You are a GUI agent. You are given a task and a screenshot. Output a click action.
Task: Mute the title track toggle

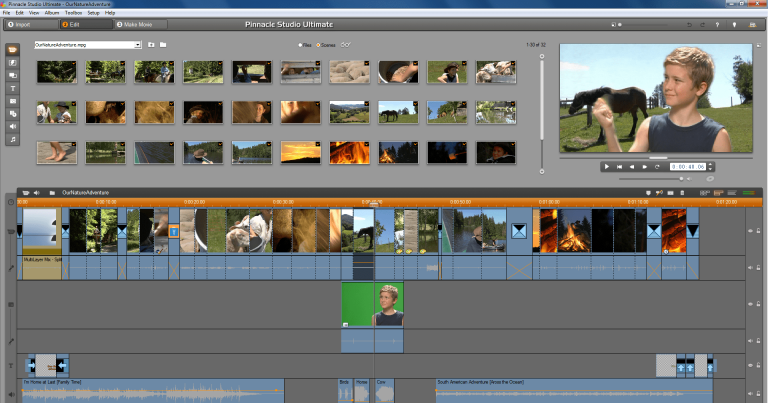(750, 365)
